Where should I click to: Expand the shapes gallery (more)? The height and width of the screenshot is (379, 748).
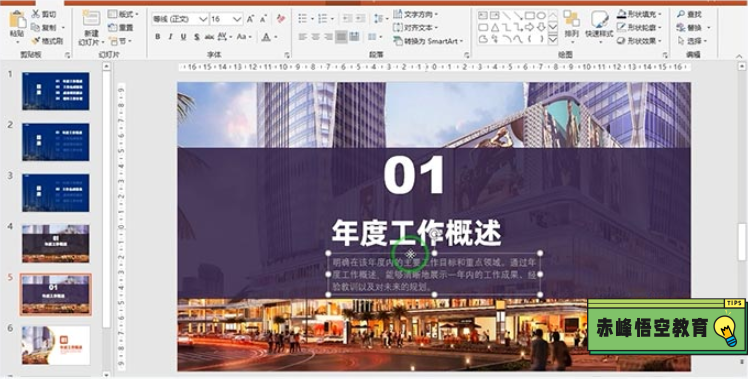553,40
